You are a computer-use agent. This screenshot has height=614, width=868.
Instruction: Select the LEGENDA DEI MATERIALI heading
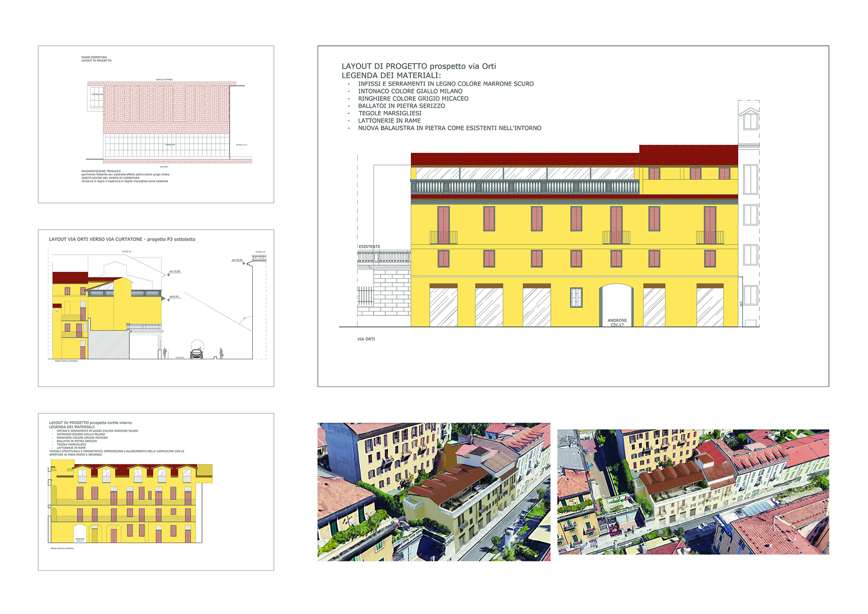pyautogui.click(x=391, y=76)
